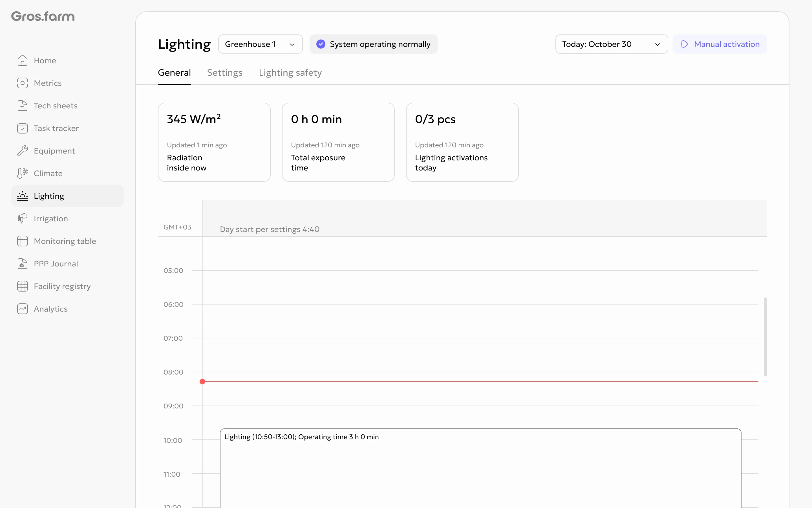The image size is (812, 508).
Task: Select the Lighting activations today card
Action: pos(462,142)
